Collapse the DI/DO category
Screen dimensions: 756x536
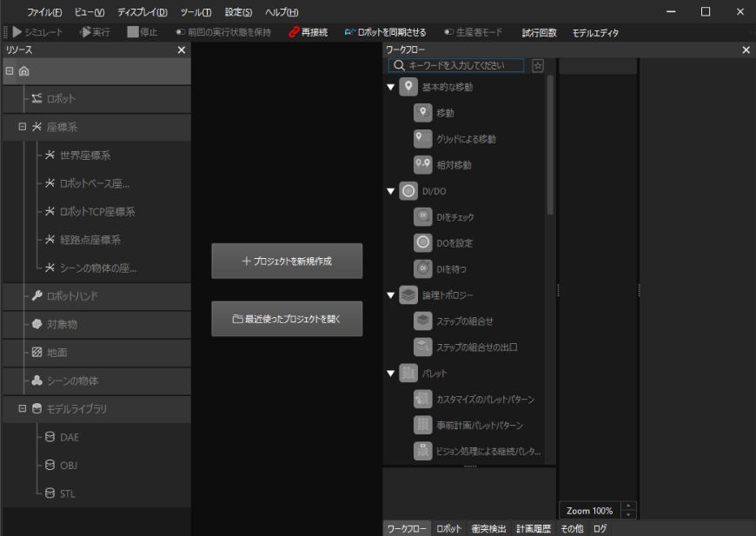pos(391,191)
